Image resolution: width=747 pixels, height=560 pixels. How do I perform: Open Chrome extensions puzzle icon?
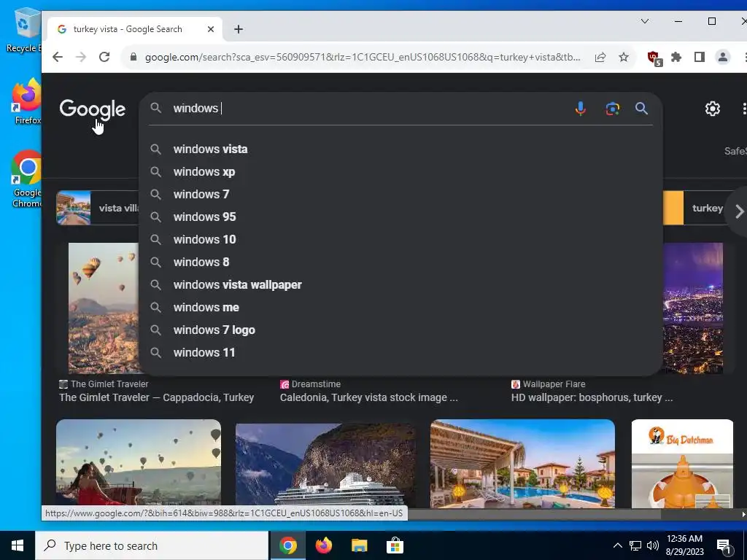(x=676, y=57)
